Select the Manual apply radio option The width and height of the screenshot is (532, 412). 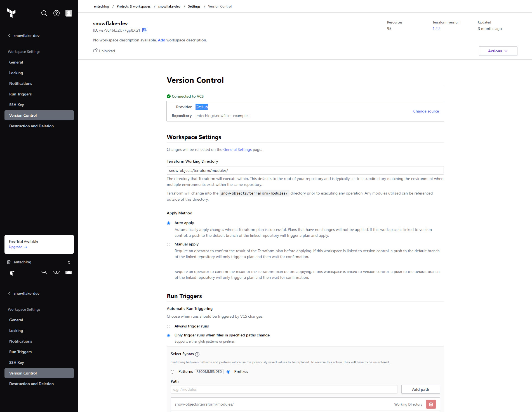click(168, 244)
